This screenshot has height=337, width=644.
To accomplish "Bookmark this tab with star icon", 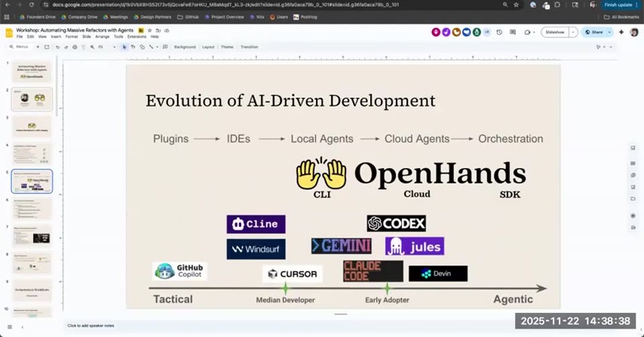I will coord(517,5).
